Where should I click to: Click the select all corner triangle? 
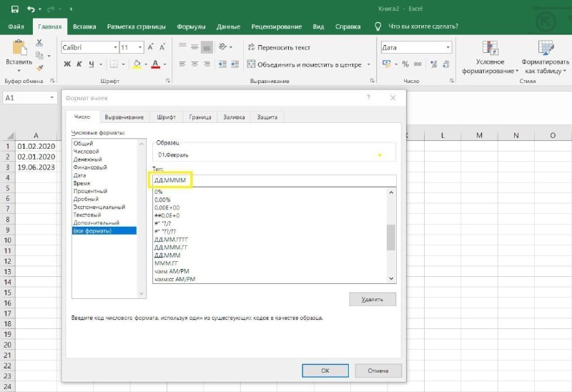click(x=10, y=135)
